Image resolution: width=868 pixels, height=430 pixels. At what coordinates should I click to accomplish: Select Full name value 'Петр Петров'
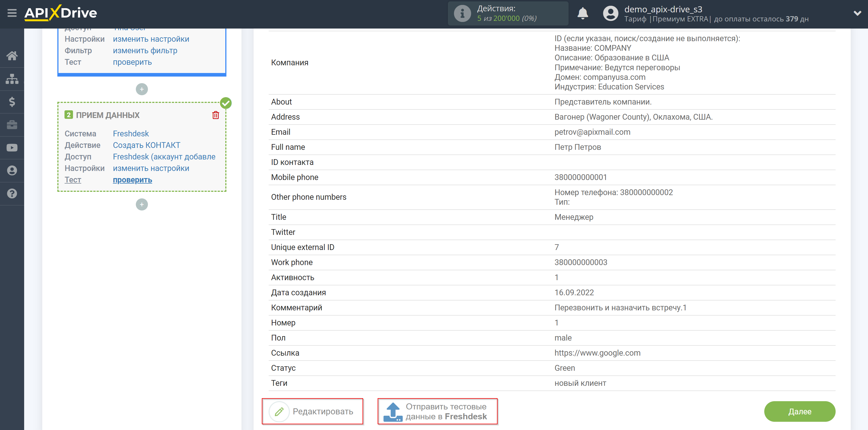click(x=578, y=147)
